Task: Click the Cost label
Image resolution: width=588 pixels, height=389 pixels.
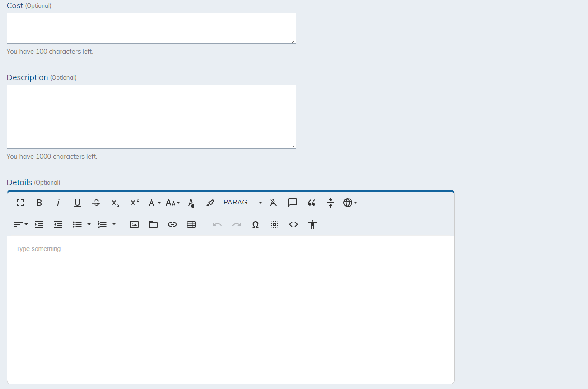Action: [x=15, y=5]
